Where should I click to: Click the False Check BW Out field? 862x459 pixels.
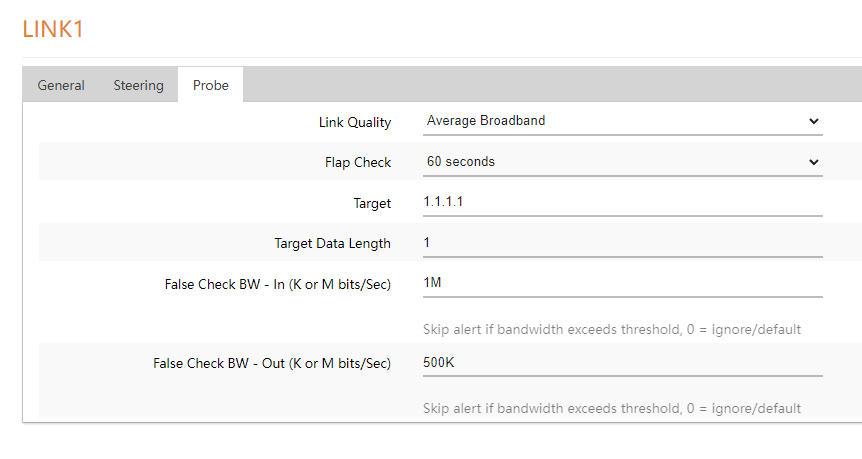(622, 363)
